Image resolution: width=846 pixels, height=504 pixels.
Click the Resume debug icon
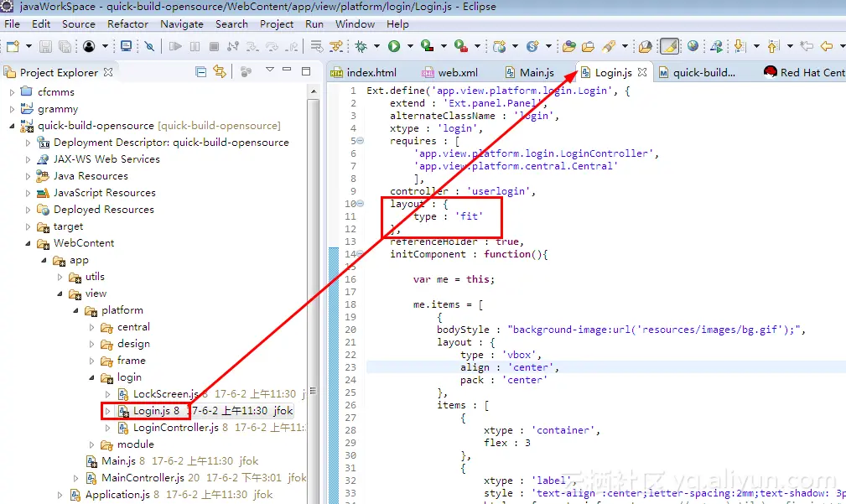175,46
